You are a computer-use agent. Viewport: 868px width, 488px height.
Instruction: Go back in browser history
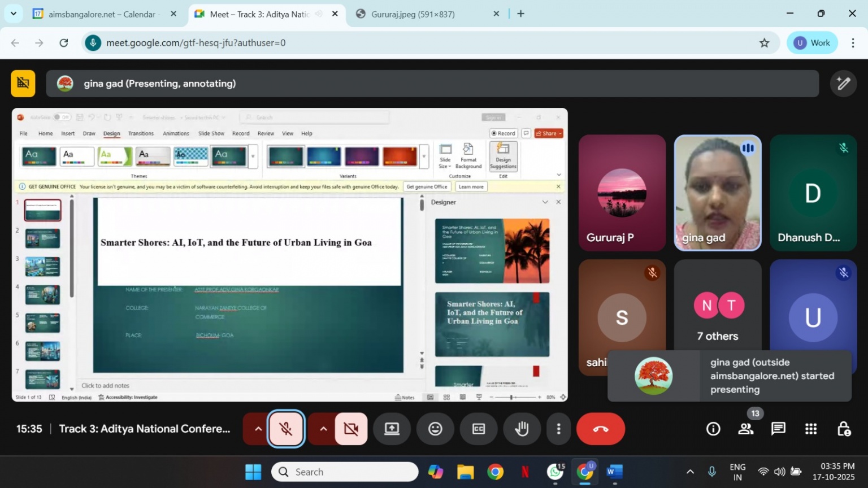pos(15,43)
